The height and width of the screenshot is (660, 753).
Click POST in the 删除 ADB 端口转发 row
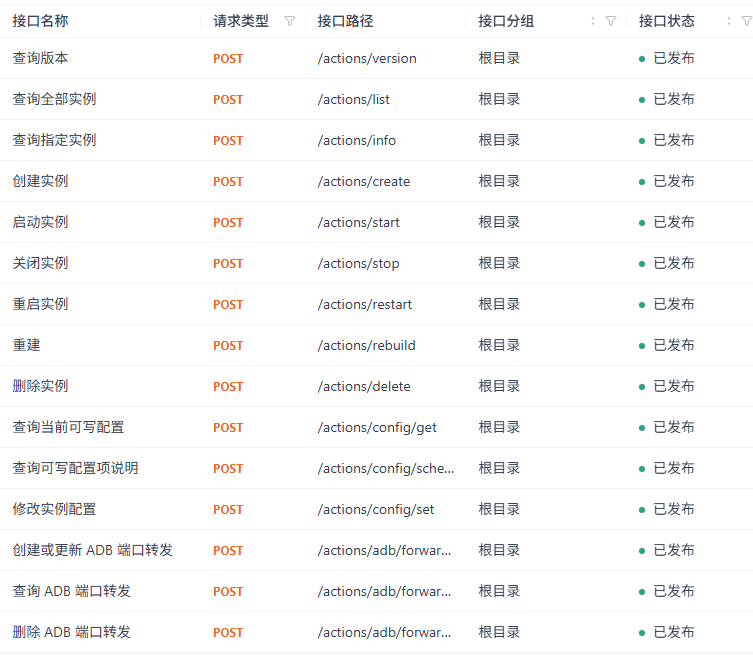coord(228,633)
